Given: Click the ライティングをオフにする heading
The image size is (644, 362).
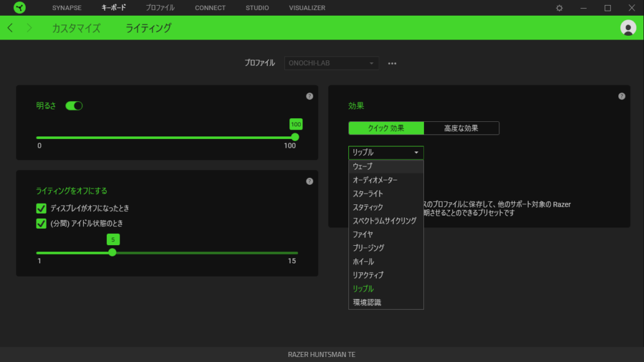Looking at the screenshot, I should point(72,191).
